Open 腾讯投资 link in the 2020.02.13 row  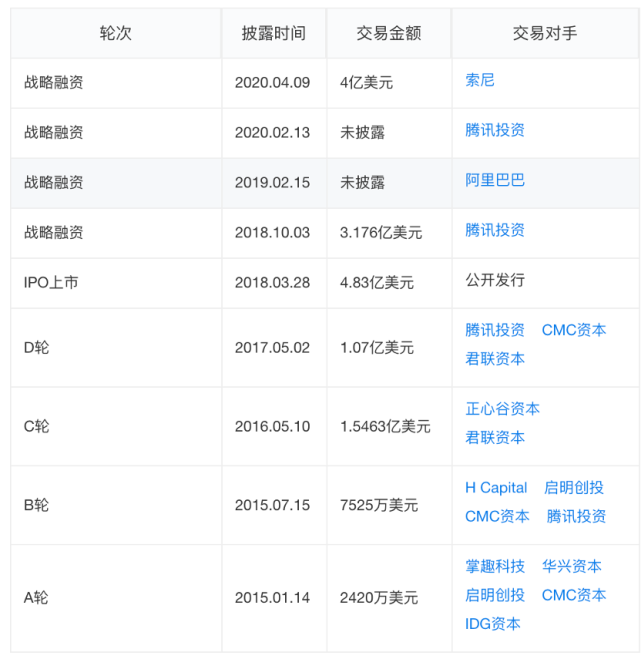tap(494, 130)
